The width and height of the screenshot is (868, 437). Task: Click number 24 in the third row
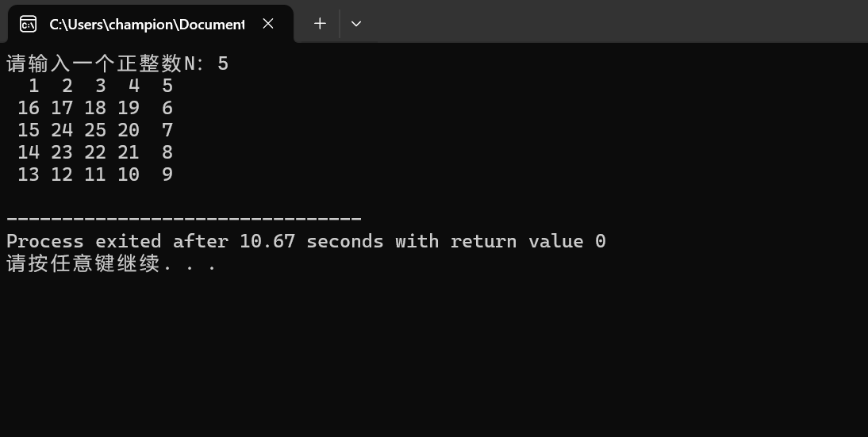[x=62, y=130]
